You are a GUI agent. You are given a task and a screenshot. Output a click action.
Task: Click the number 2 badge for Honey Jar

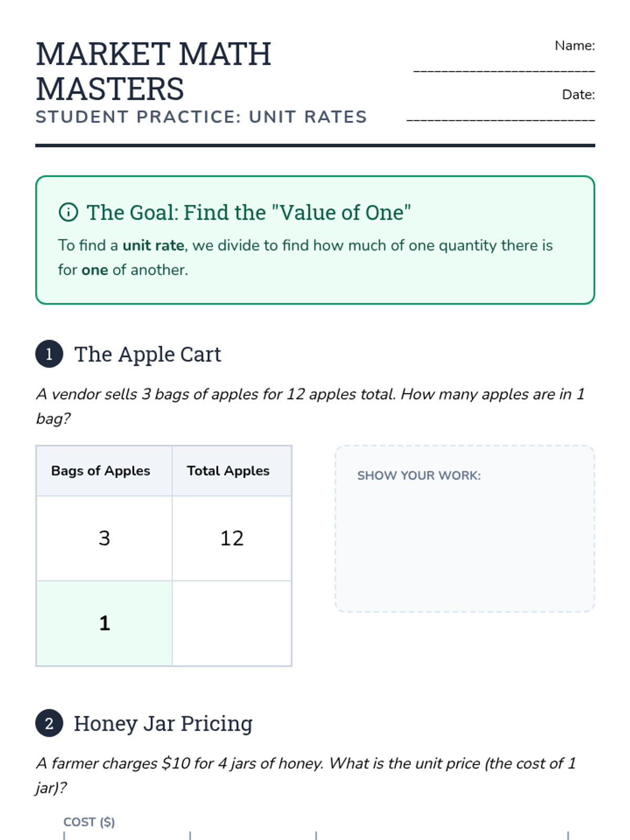click(x=49, y=723)
